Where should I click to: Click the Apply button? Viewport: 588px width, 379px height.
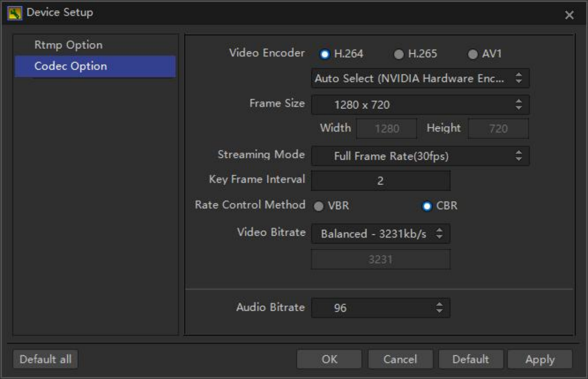(540, 360)
